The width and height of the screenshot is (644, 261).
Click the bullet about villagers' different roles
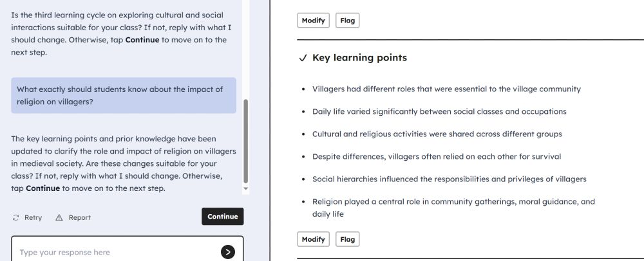click(x=446, y=89)
